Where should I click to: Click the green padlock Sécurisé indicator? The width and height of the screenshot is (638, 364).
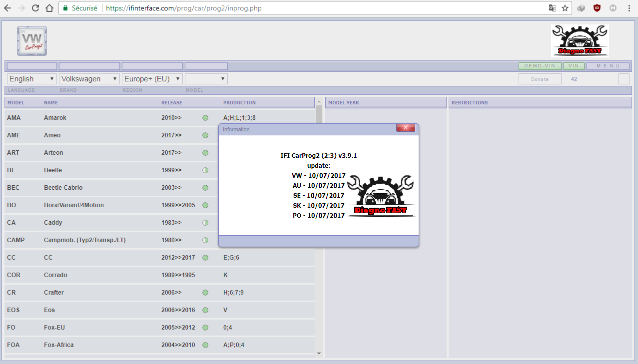80,8
